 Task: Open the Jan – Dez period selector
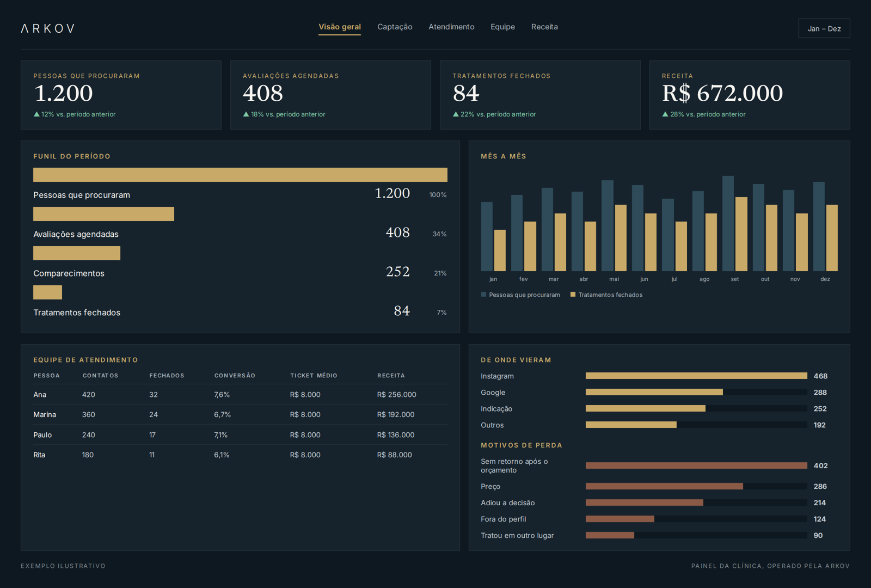824,28
